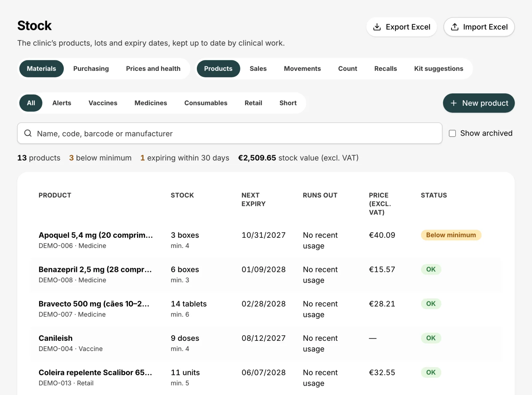The height and width of the screenshot is (395, 532).
Task: Open the Canileish product
Action: (266, 343)
